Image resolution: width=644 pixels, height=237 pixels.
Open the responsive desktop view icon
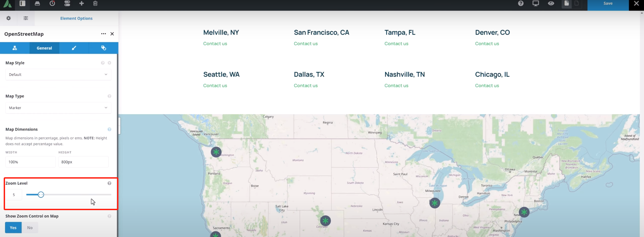[x=536, y=3]
